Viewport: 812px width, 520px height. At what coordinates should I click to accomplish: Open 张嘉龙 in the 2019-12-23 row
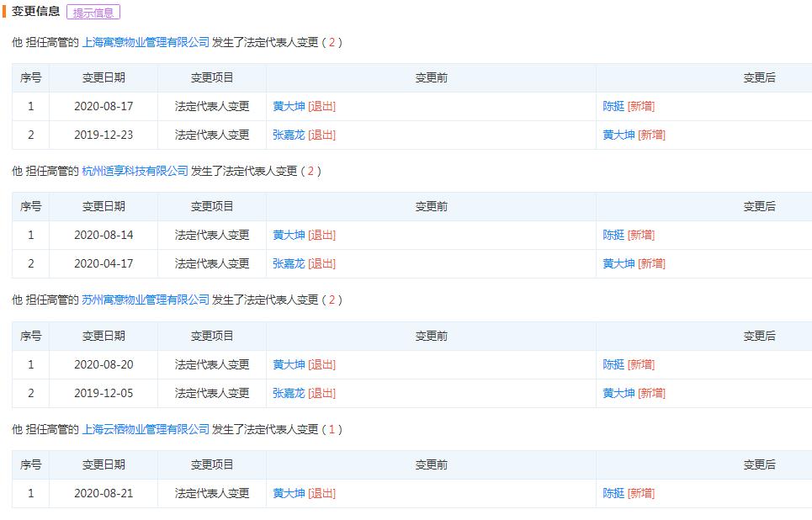tap(289, 135)
